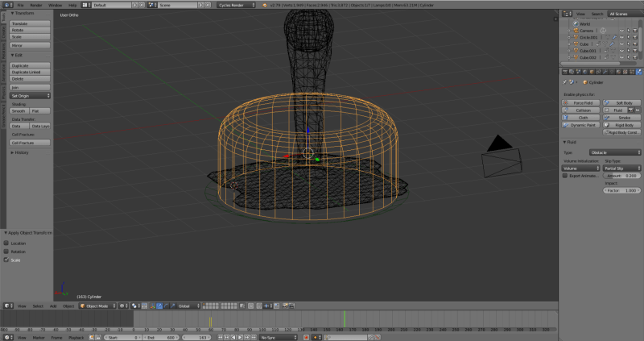Click the pin icon beside Cylinder breadcrumb
644x341 pixels.
pos(565,82)
